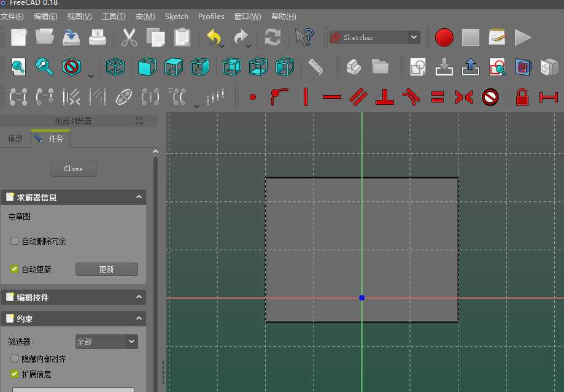Fit selection in view

(45, 67)
